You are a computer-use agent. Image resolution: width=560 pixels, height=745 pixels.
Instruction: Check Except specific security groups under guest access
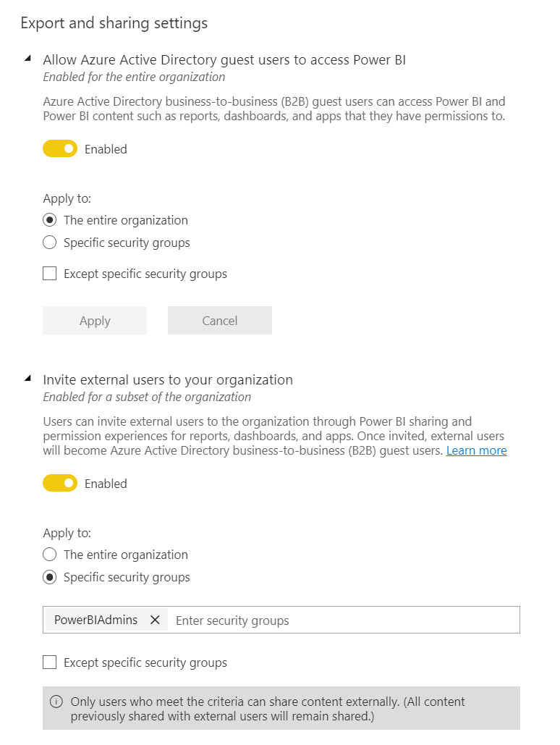point(49,274)
